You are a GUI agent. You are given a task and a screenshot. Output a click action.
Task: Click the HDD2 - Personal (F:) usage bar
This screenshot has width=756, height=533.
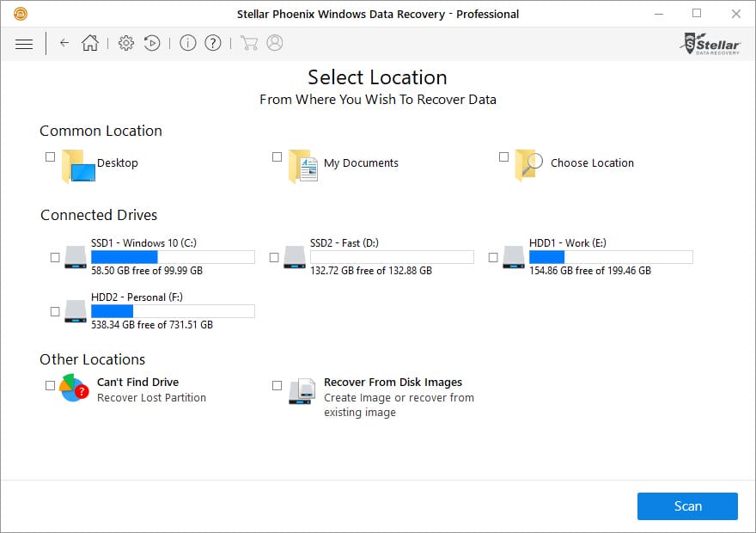(x=173, y=311)
